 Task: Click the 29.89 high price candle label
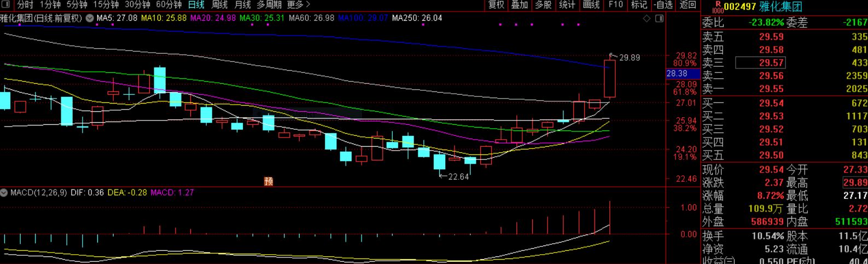coord(629,58)
